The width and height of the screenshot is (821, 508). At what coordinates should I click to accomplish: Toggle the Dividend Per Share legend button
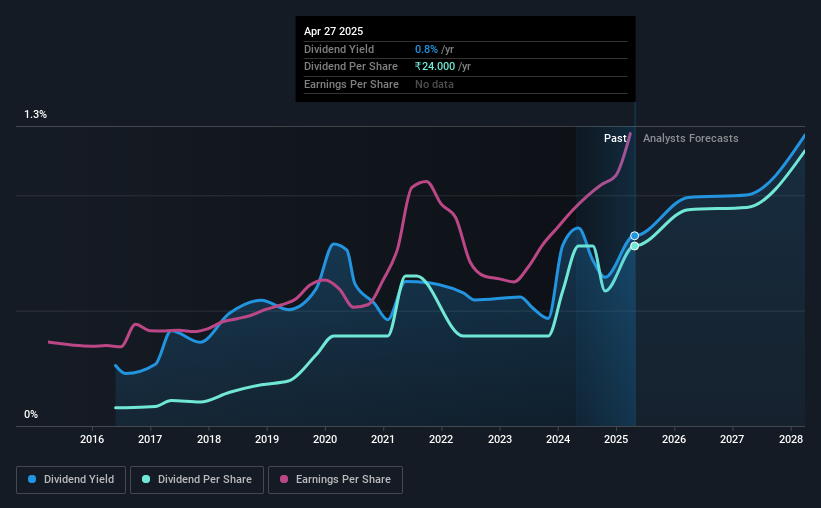tap(197, 480)
